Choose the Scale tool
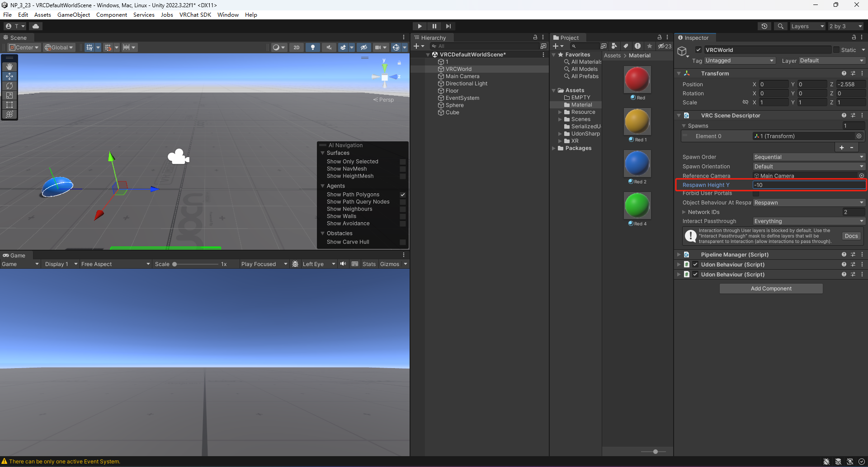The width and height of the screenshot is (868, 467). tap(9, 95)
